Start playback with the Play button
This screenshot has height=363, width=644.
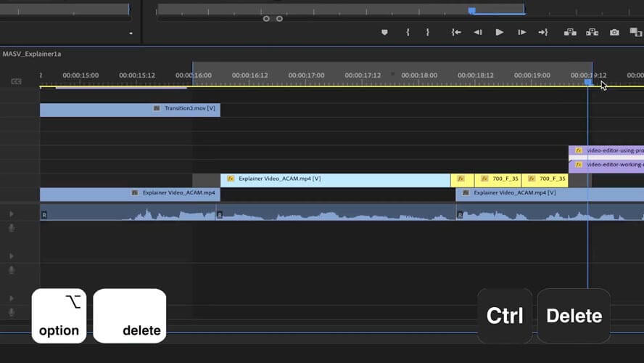pos(500,32)
